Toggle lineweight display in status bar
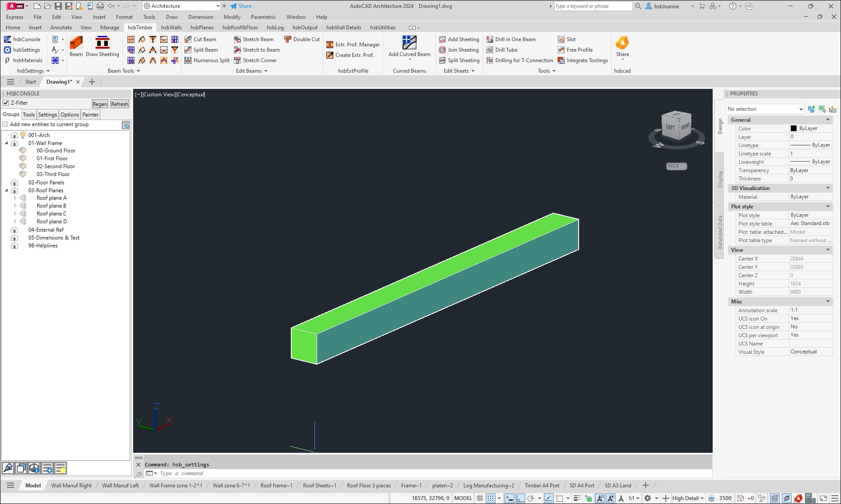The height and width of the screenshot is (504, 841). 577,498
